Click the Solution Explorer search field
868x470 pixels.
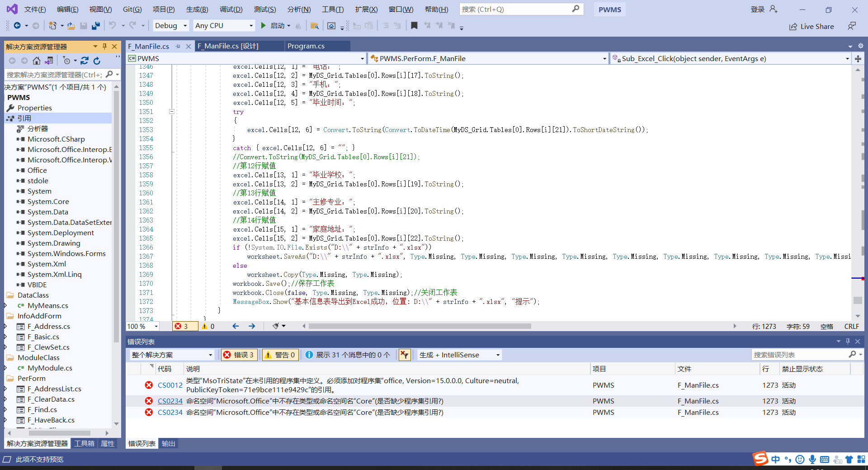pos(62,75)
